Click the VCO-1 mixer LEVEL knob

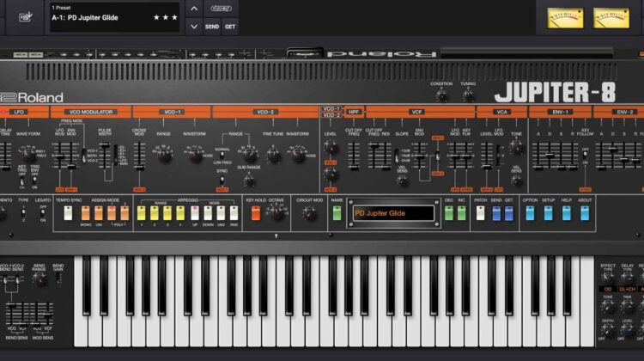(x=331, y=147)
